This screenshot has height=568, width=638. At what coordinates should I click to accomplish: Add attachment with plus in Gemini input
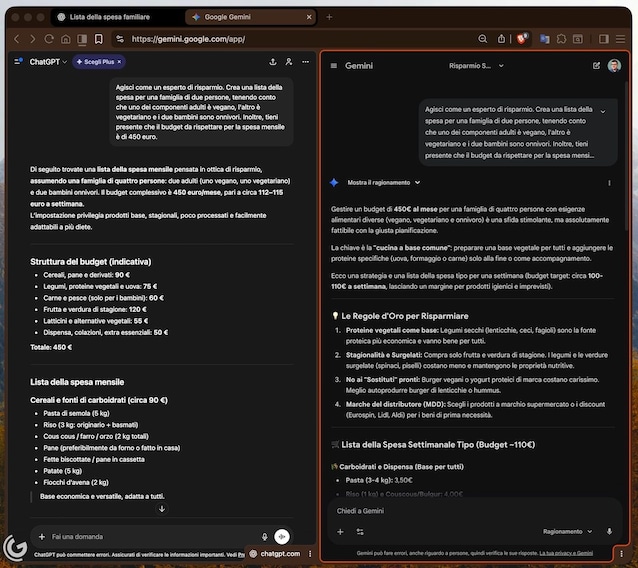coord(340,532)
